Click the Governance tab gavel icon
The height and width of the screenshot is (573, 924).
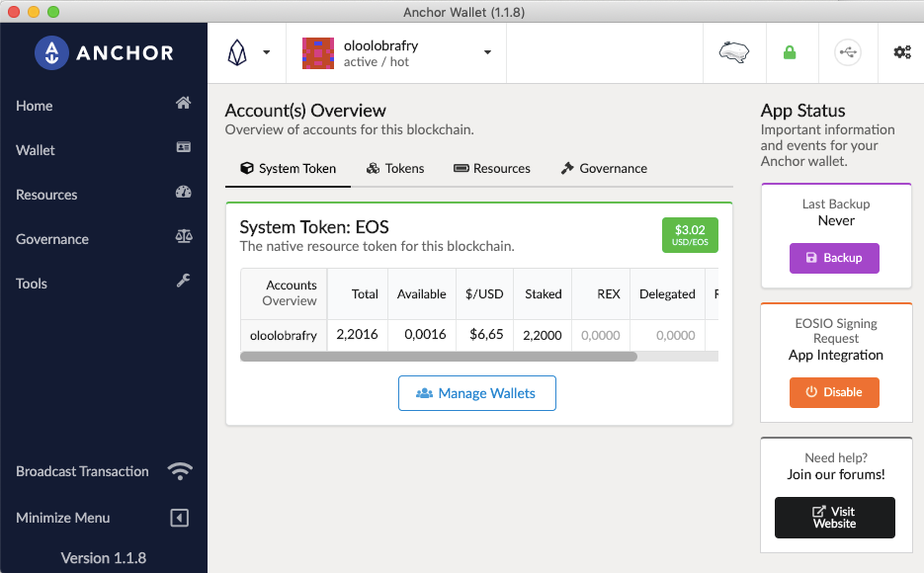[x=567, y=168]
